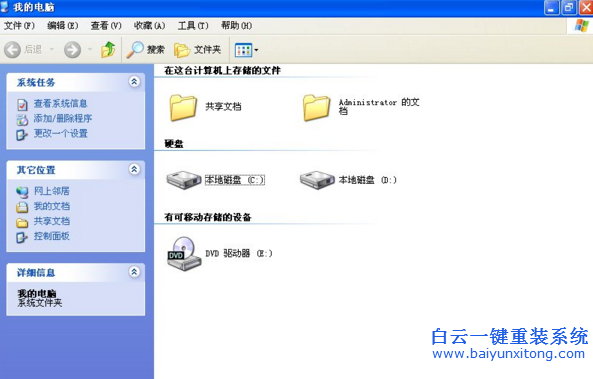Viewport: 593px width, 379px height.
Task: Open Views dropdown arrow
Action: 256,50
